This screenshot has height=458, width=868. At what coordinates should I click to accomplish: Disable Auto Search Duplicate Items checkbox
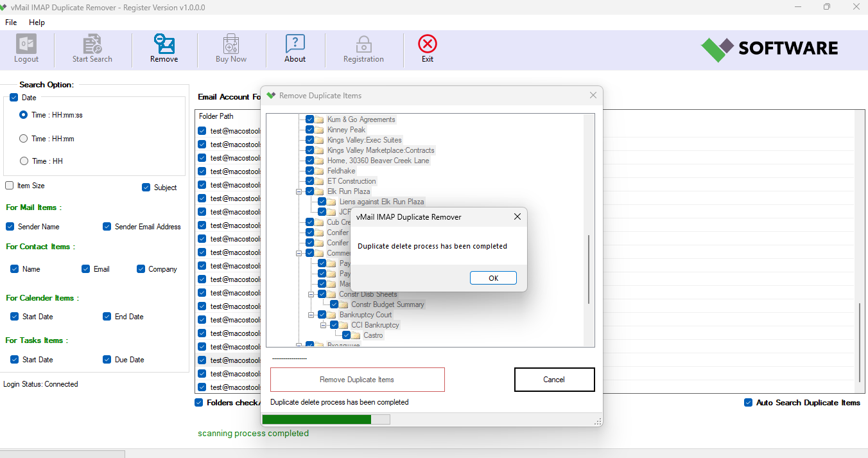coord(748,403)
